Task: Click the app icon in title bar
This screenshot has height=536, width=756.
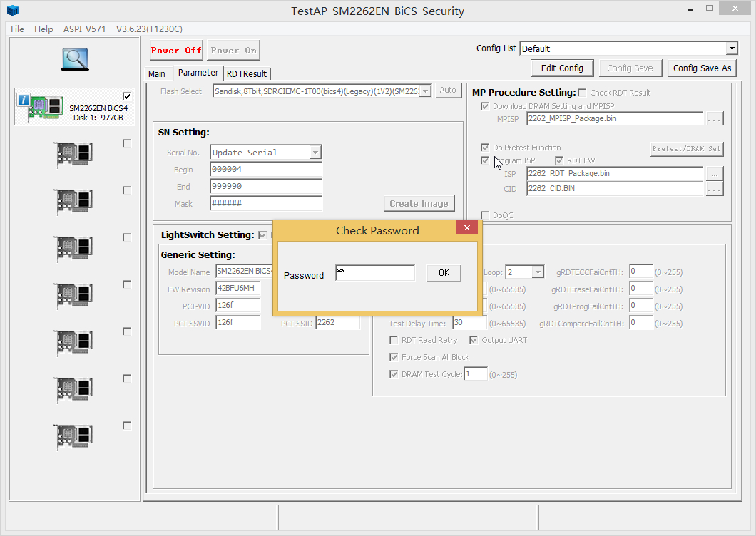Action: pyautogui.click(x=13, y=11)
